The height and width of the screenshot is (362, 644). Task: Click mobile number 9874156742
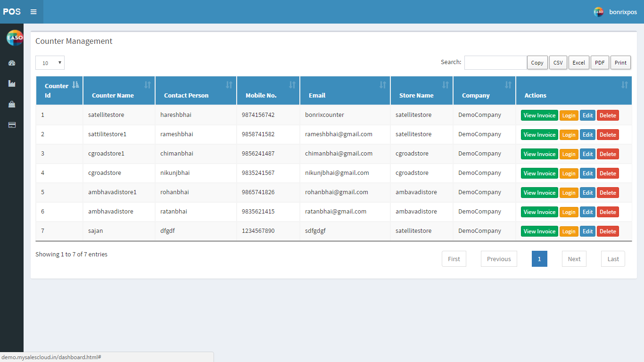258,115
